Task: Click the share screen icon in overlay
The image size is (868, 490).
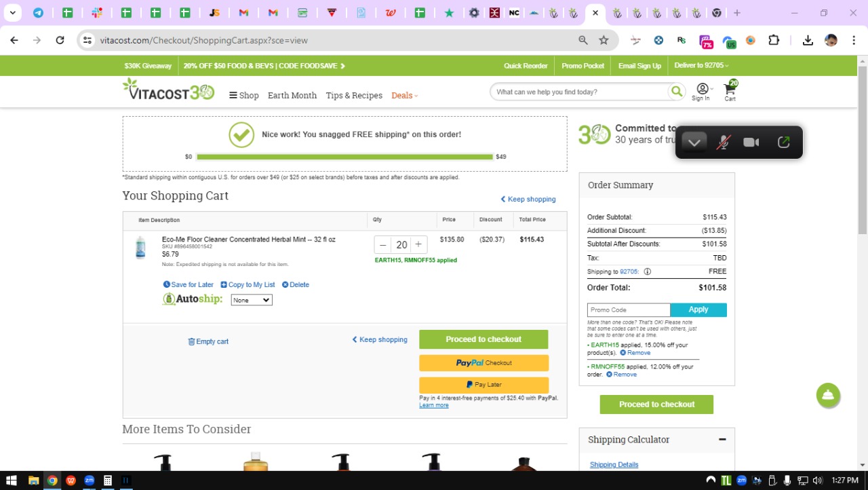Action: pyautogui.click(x=784, y=143)
